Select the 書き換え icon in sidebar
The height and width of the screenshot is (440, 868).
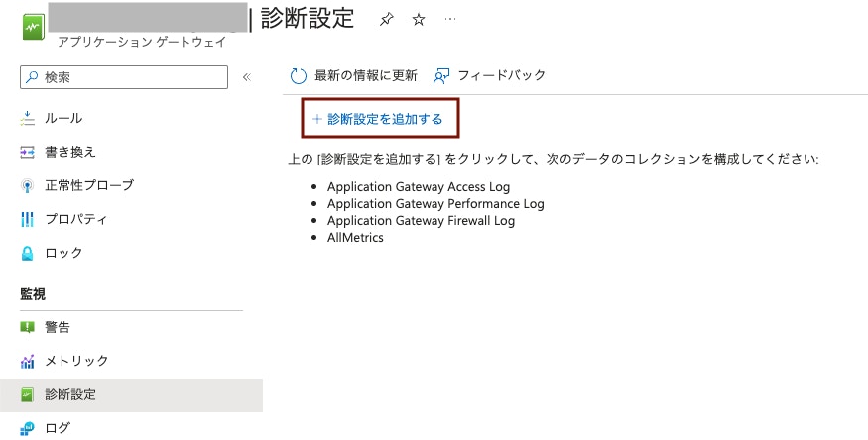(27, 152)
